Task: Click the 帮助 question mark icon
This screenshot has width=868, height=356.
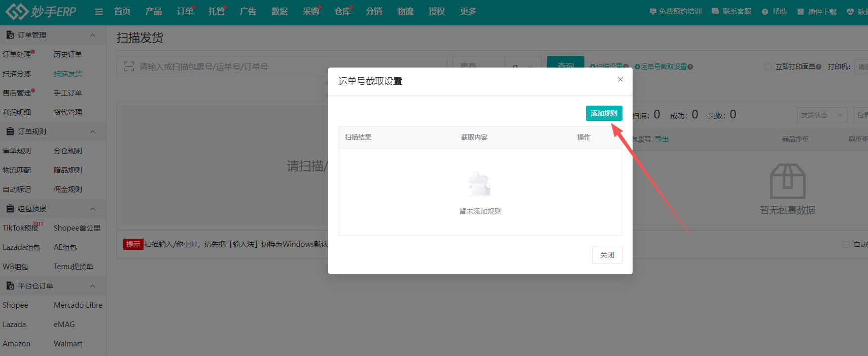Action: pyautogui.click(x=765, y=12)
